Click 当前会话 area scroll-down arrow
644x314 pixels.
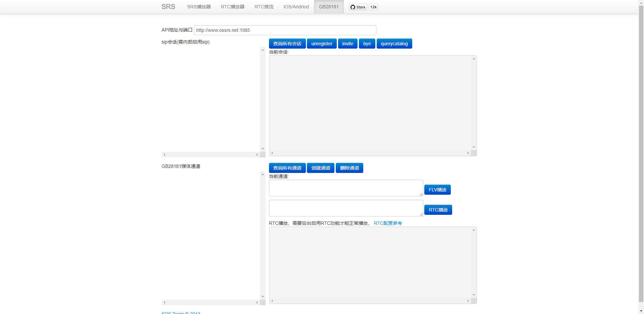point(474,147)
